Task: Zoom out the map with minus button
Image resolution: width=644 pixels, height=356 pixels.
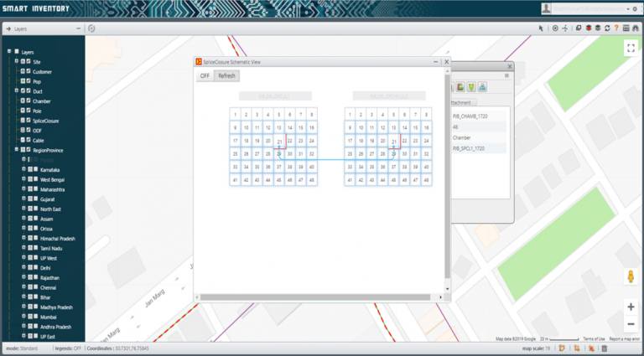Action: click(x=631, y=324)
